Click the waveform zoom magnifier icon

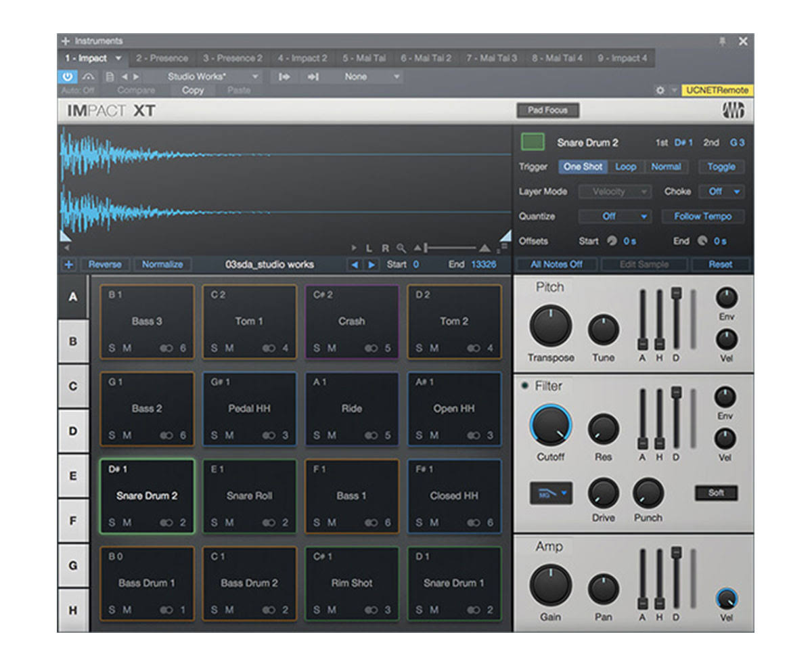[402, 248]
